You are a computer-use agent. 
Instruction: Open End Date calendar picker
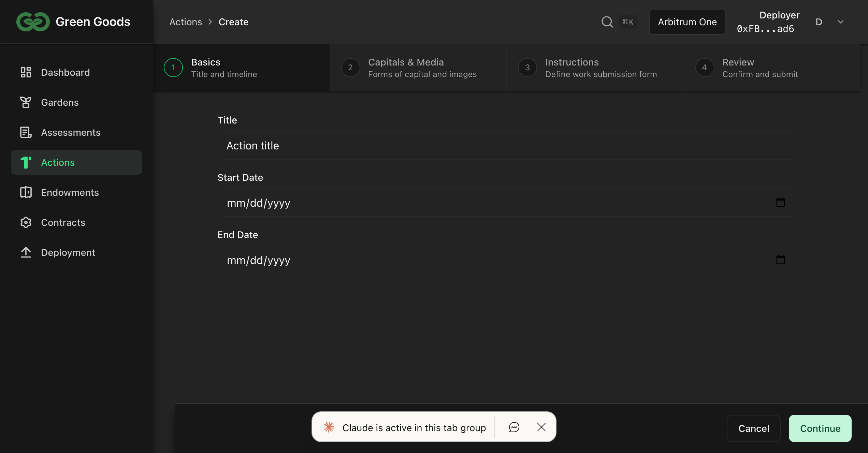coord(780,260)
